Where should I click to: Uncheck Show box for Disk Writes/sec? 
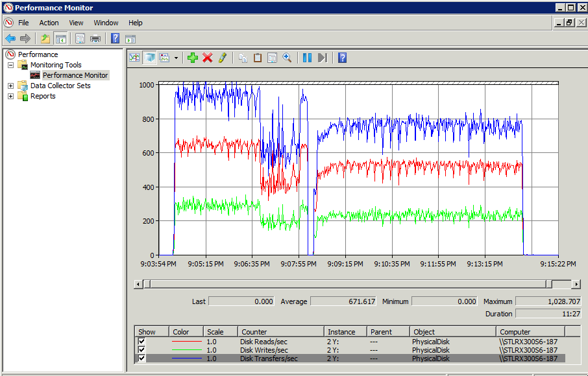click(142, 350)
